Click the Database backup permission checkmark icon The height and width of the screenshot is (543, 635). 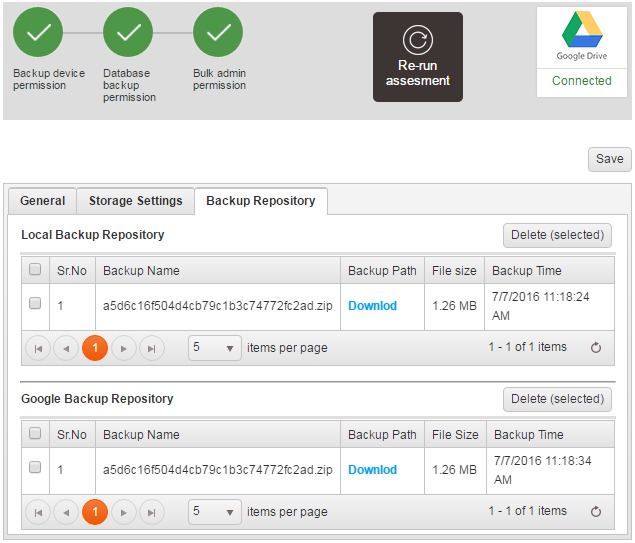(x=128, y=33)
